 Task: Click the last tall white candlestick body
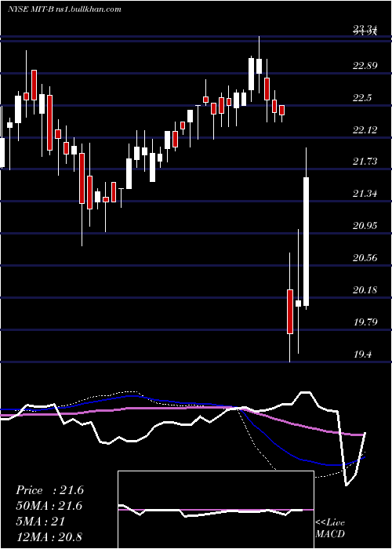click(307, 242)
